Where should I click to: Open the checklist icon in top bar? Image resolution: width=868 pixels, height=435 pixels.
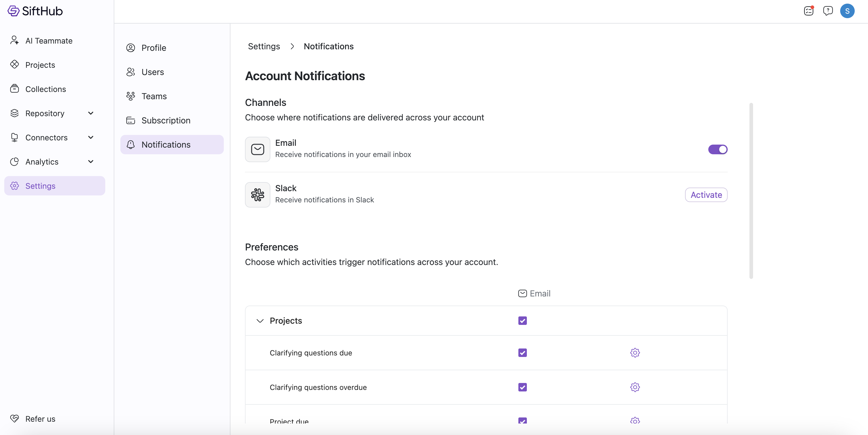coord(808,11)
